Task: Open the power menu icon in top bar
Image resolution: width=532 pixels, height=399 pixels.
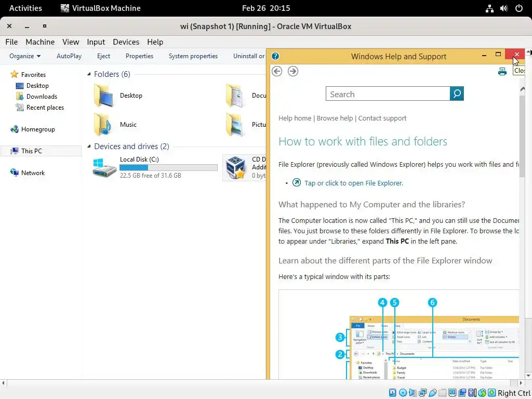Action: [519, 8]
